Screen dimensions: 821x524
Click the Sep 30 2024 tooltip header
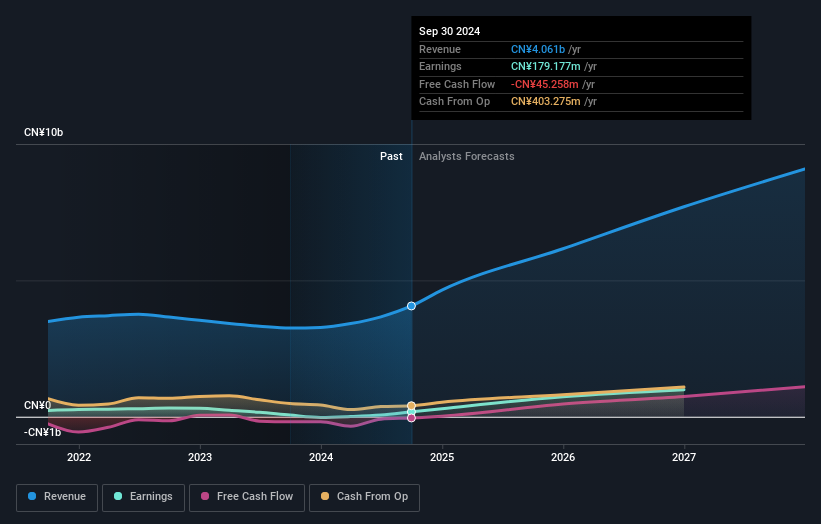tap(450, 31)
